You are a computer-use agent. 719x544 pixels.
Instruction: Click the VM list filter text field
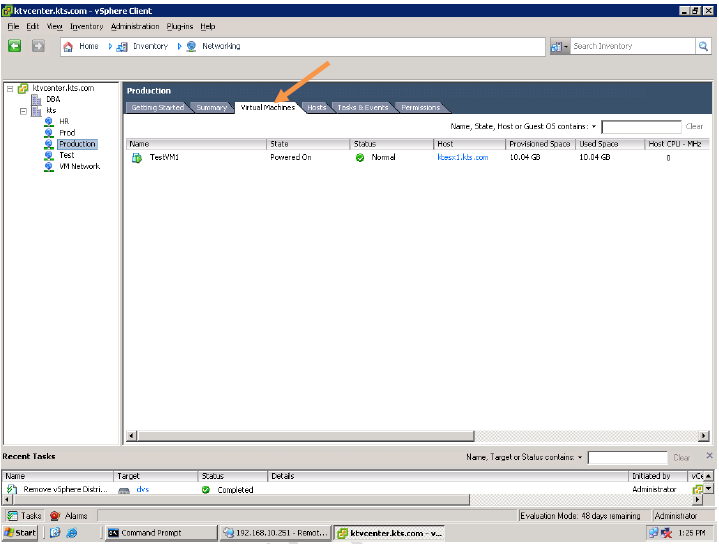click(x=641, y=127)
